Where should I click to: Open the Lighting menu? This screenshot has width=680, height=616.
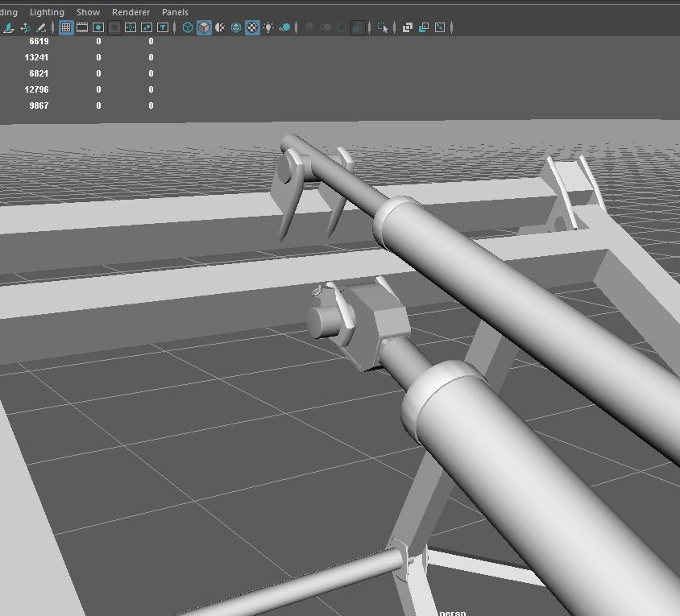[47, 12]
